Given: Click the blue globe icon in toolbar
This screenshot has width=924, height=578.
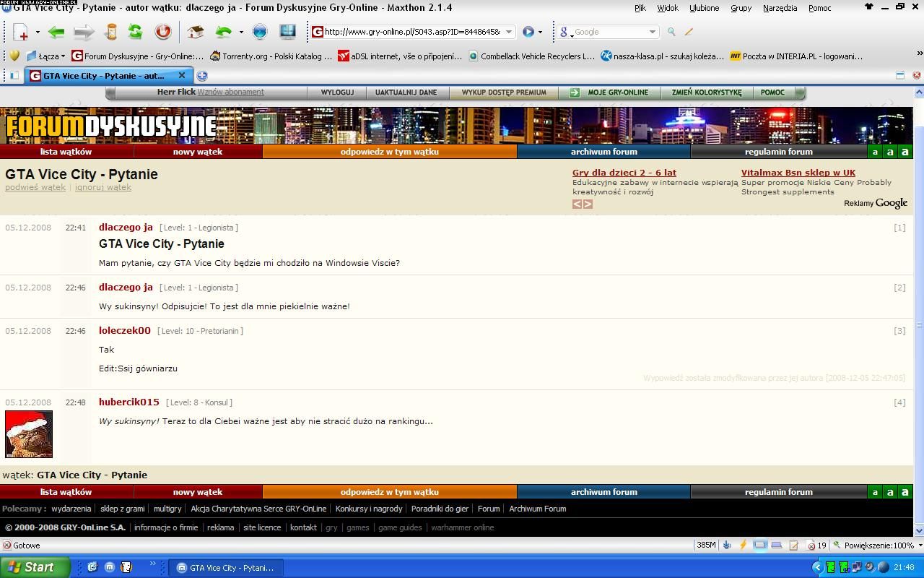Looking at the screenshot, I should 260,32.
